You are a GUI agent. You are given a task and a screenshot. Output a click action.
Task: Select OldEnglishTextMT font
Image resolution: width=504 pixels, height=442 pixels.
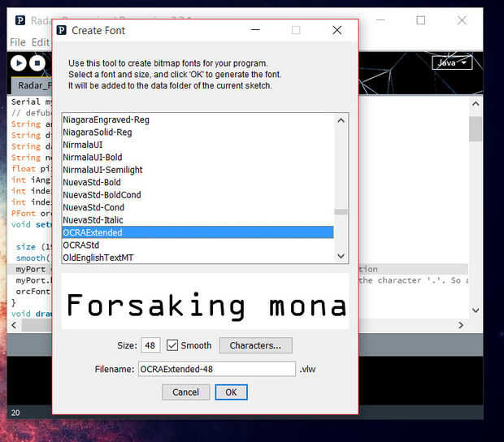tap(198, 258)
